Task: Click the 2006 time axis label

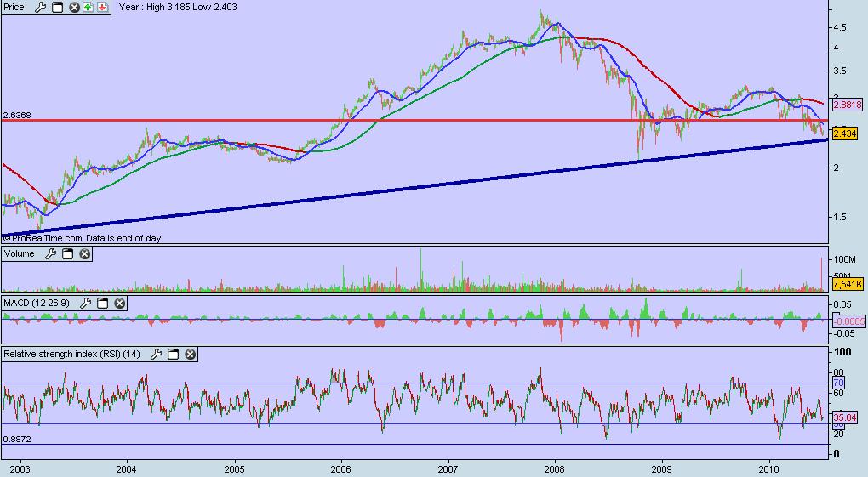Action: click(x=341, y=469)
